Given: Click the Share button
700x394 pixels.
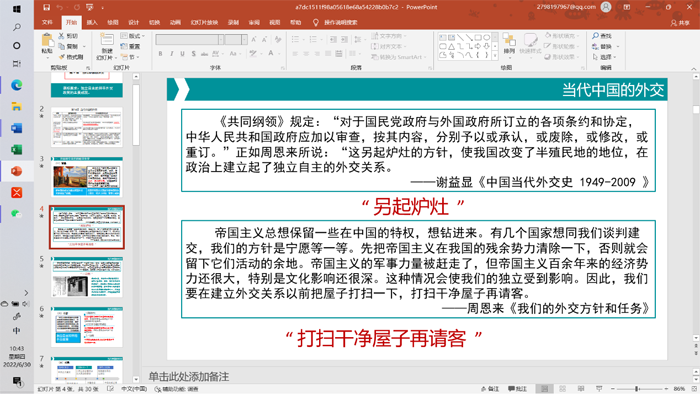Looking at the screenshot, I should 680,22.
